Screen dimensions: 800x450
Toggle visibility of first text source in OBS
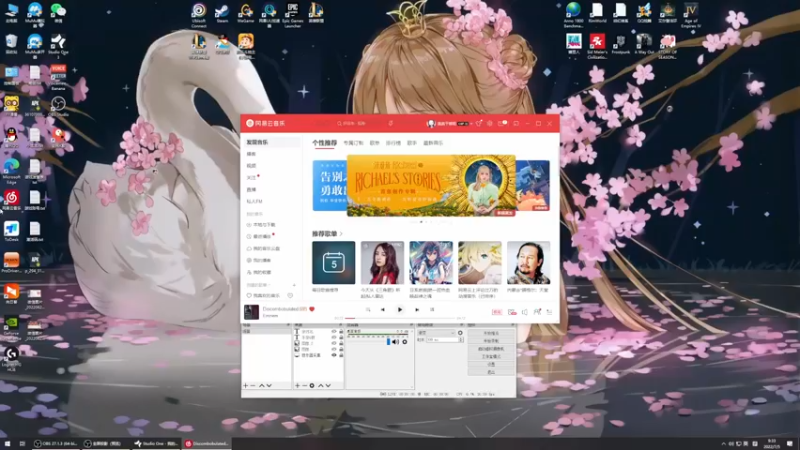(x=334, y=332)
